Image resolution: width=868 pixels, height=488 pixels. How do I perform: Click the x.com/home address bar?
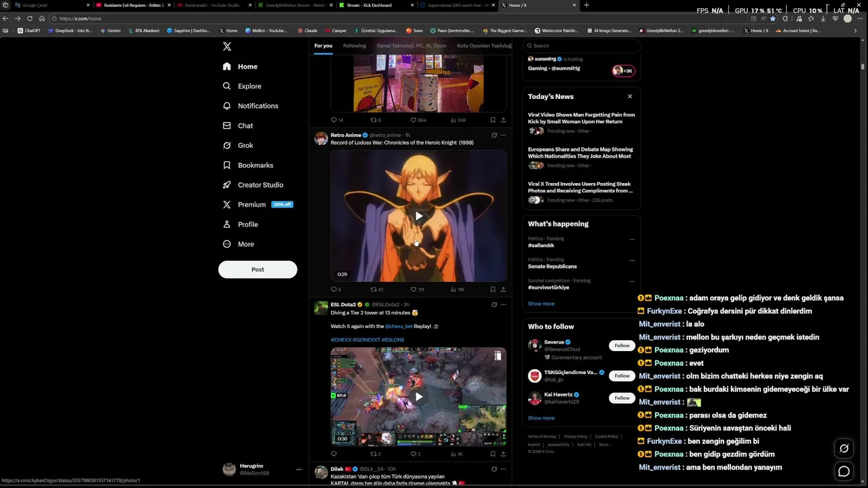coord(400,18)
